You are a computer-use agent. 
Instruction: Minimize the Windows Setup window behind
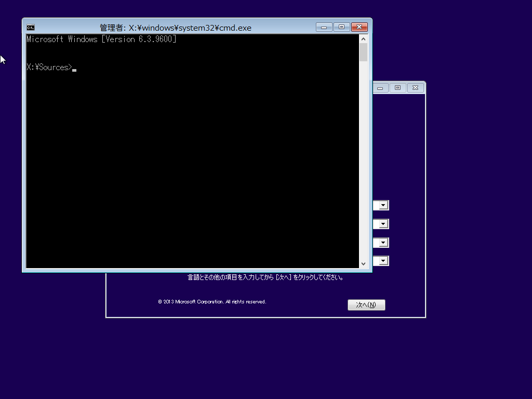click(x=380, y=88)
